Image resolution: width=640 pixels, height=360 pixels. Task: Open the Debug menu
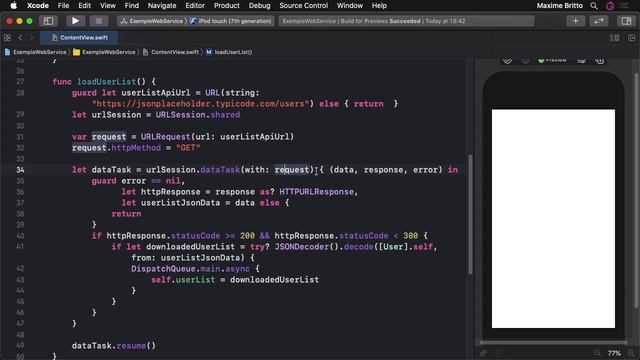point(259,6)
